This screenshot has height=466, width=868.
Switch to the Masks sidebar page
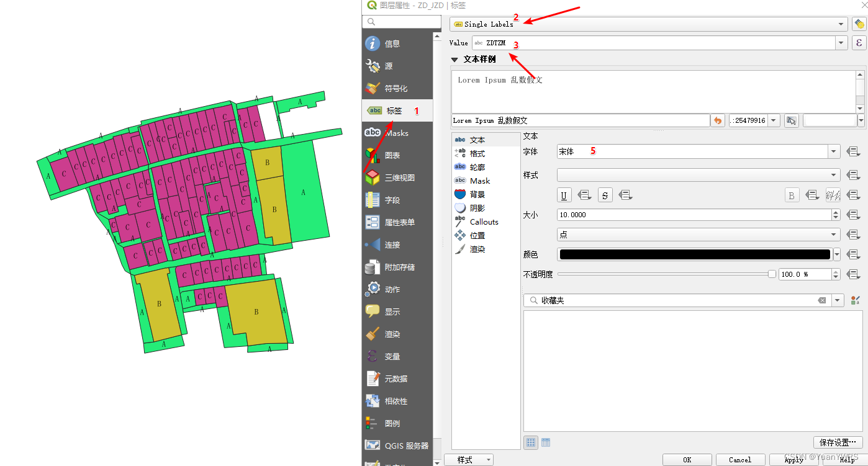click(x=397, y=133)
